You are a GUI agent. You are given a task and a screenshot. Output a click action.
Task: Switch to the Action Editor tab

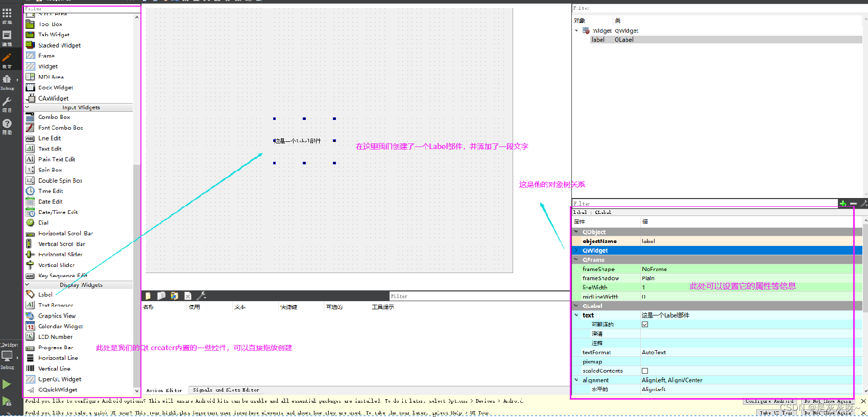[x=164, y=390]
